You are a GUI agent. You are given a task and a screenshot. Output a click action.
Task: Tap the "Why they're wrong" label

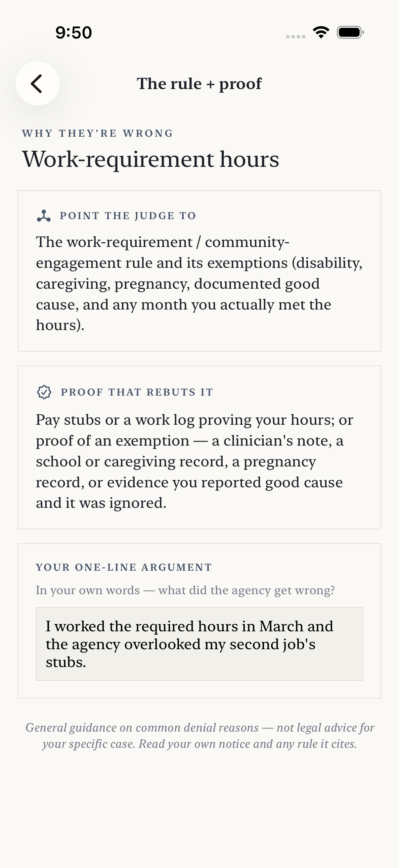(98, 133)
